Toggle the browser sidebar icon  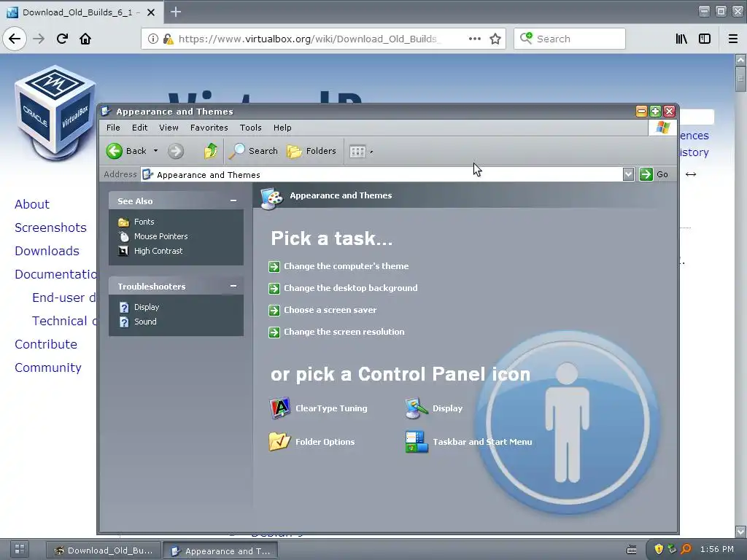click(x=705, y=39)
